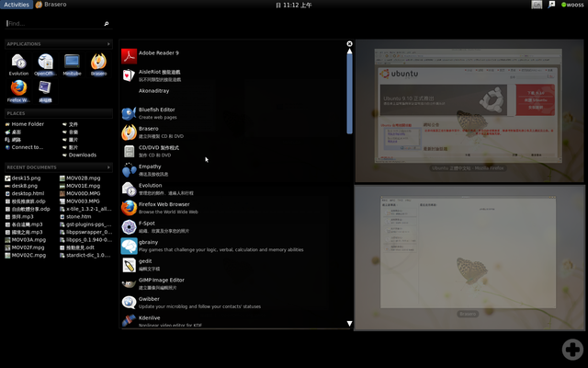Open recent file x-tile_1.3.2-1_all

tap(85, 209)
